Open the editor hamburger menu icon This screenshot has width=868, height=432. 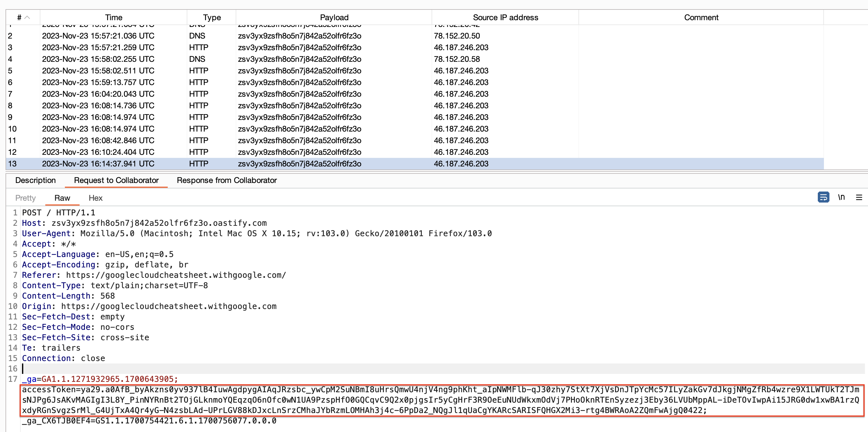859,197
